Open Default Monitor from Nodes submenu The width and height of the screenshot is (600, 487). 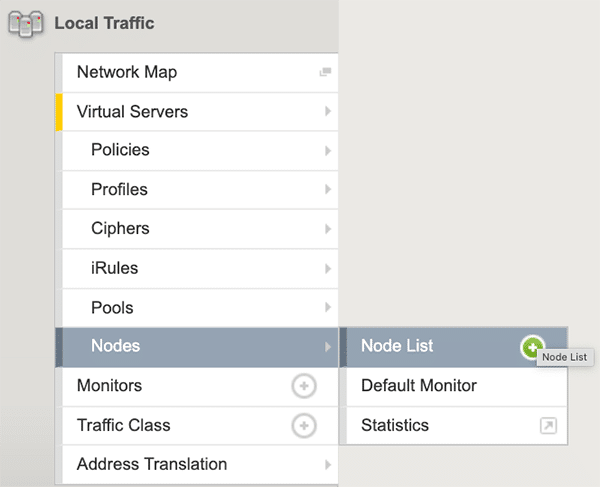(x=419, y=386)
